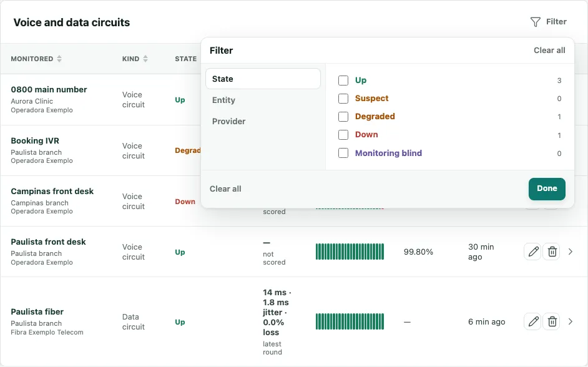The image size is (588, 367).
Task: Open the Paulista front desk circuit name
Action: (x=48, y=242)
